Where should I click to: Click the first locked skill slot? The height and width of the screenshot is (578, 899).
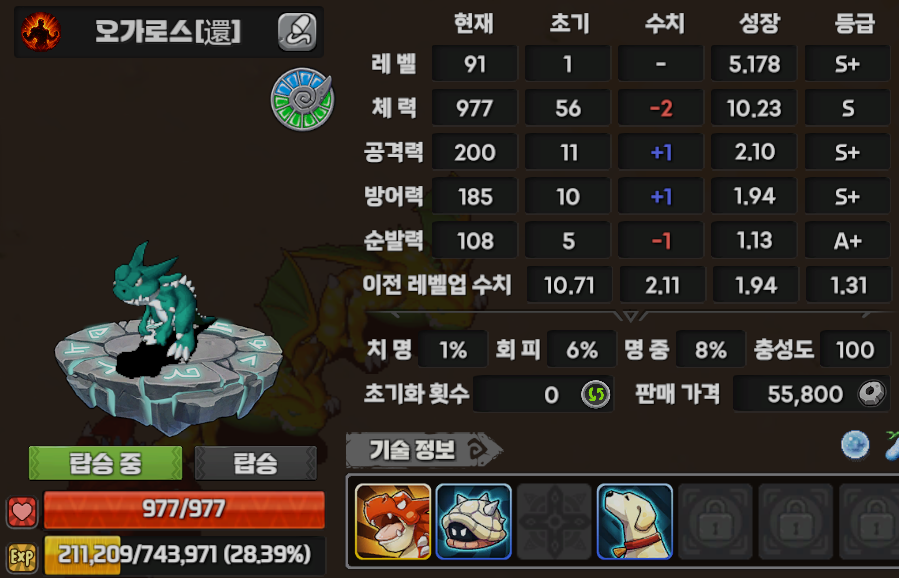pos(715,521)
